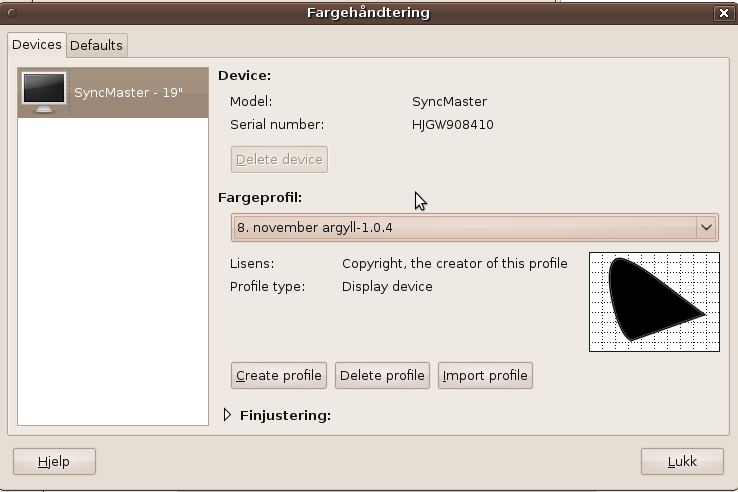The height and width of the screenshot is (492, 738).
Task: Click the Delete profile button
Action: tap(382, 375)
